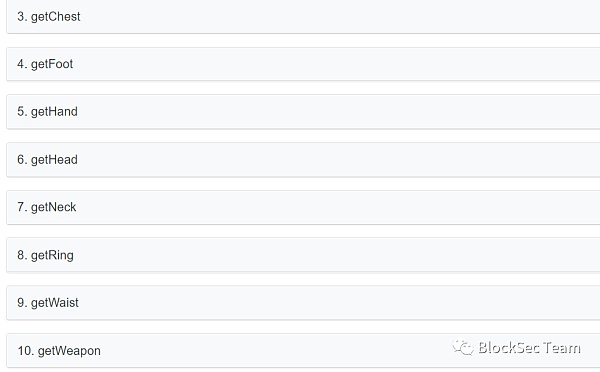Click the index number 10 before getWeapon
This screenshot has height=372, width=600.
(25, 351)
